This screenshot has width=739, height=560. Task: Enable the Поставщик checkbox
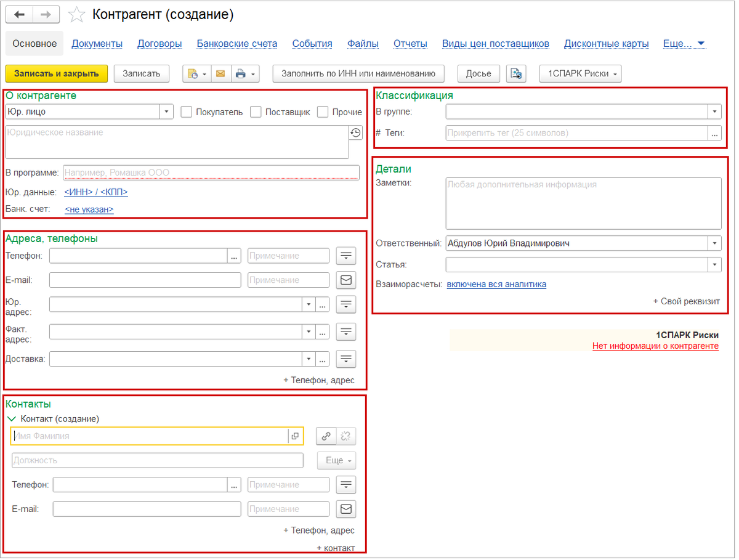coord(256,112)
